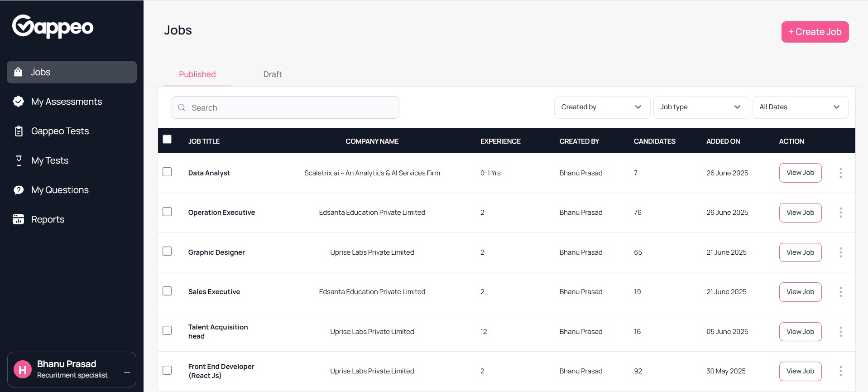Click the Reports icon in sidebar
This screenshot has height=392, width=868.
pos(19,219)
